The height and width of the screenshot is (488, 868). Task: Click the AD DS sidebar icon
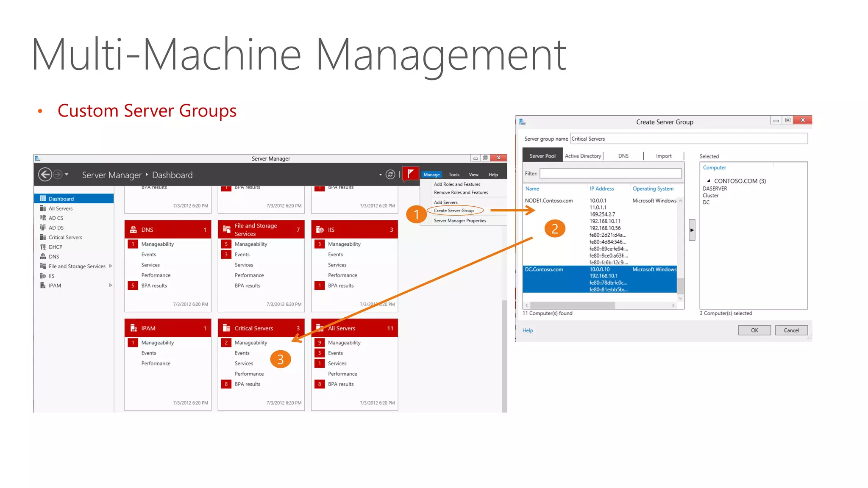coord(43,227)
